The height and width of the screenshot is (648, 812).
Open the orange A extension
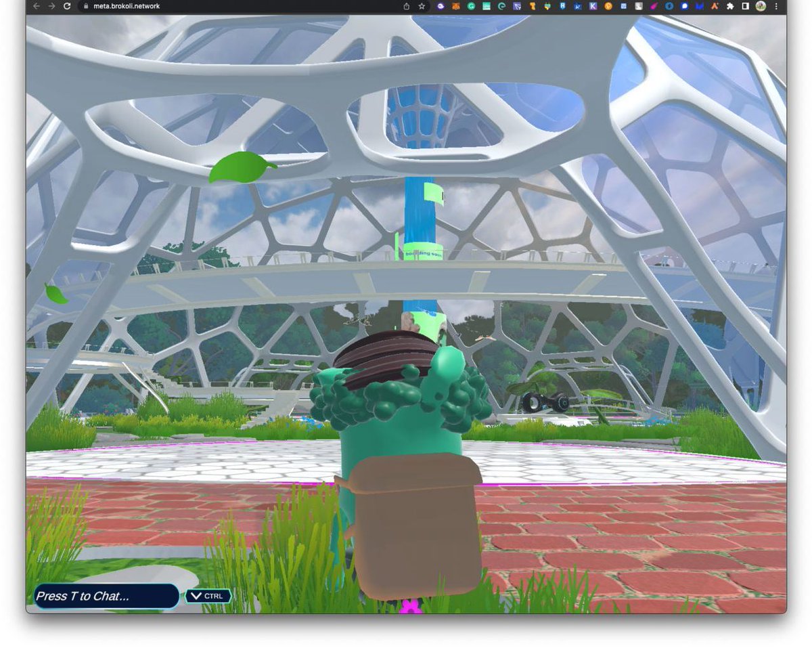click(715, 6)
